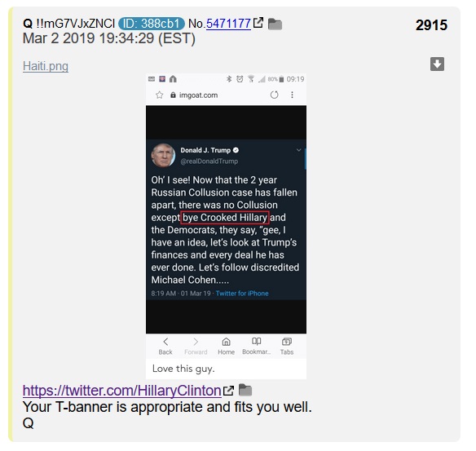Viewport: 476px width, 451px height.
Task: Download image using the down arrow icon
Action: 437,64
